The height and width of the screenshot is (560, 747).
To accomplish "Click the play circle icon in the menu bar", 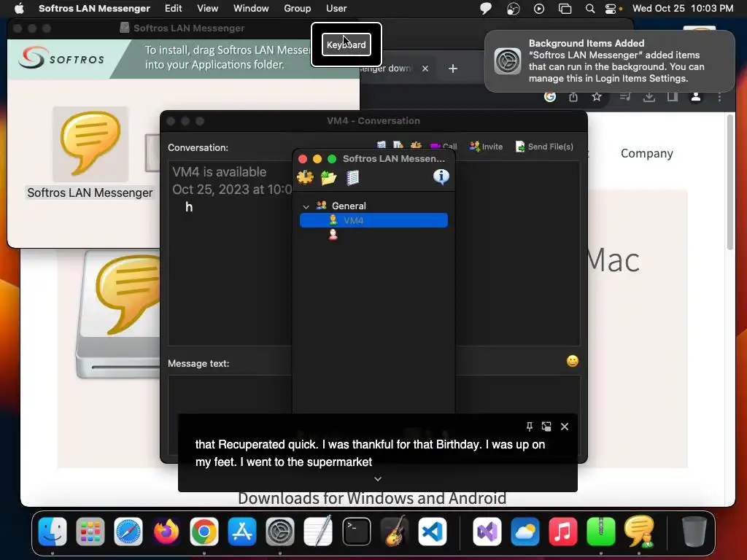I will point(539,9).
